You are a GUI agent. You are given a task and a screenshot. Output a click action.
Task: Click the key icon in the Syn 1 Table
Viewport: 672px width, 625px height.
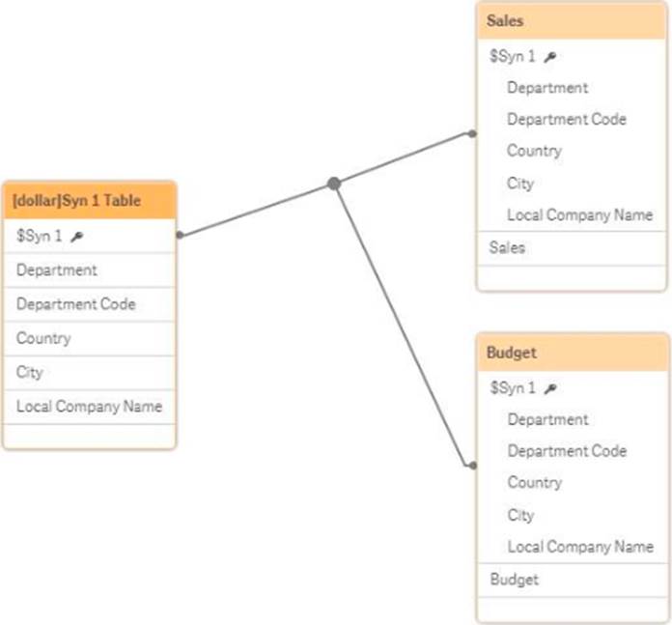click(x=77, y=236)
